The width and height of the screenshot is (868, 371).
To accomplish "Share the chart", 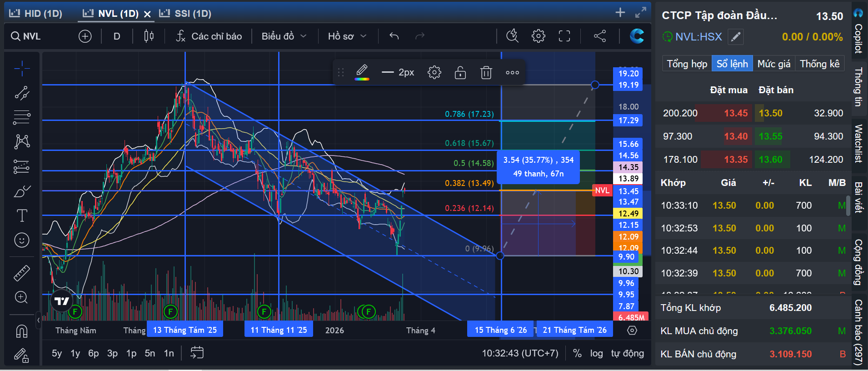I will tap(600, 36).
